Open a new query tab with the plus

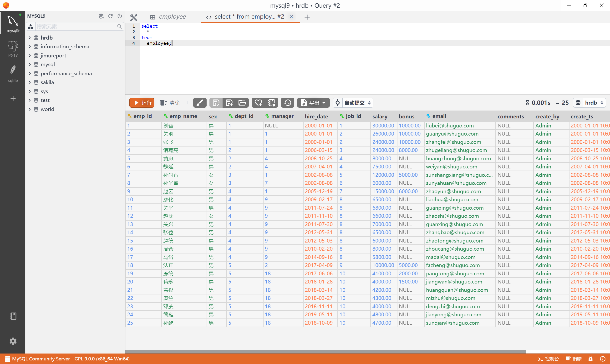coord(307,17)
